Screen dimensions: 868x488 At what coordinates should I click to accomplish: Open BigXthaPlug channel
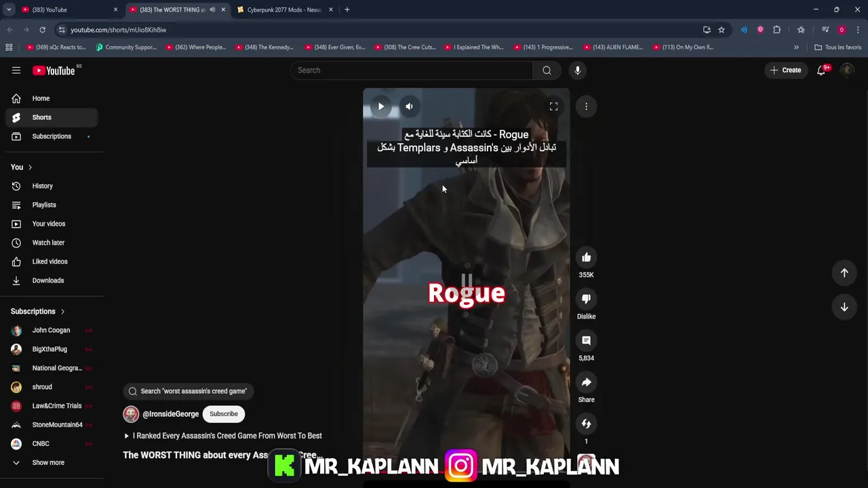click(x=52, y=349)
